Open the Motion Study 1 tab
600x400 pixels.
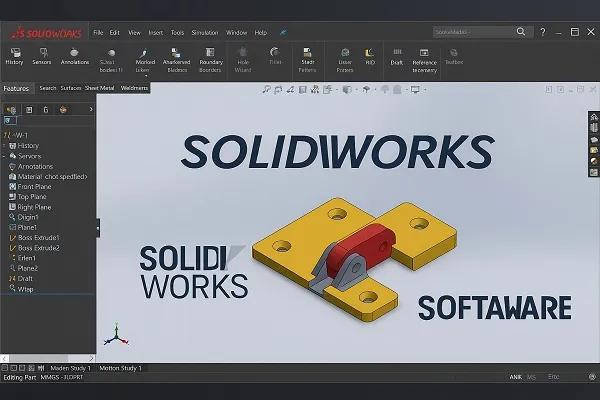(x=120, y=368)
